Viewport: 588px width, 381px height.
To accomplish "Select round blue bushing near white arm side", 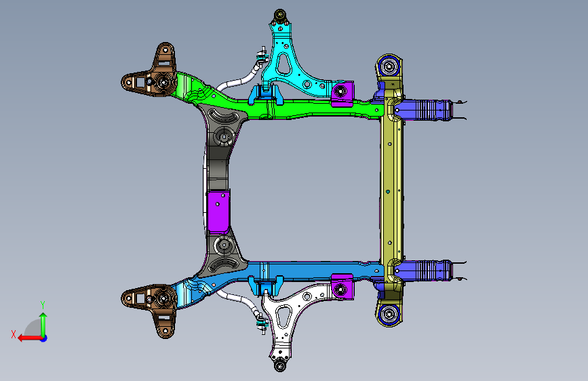I will coord(389,314).
